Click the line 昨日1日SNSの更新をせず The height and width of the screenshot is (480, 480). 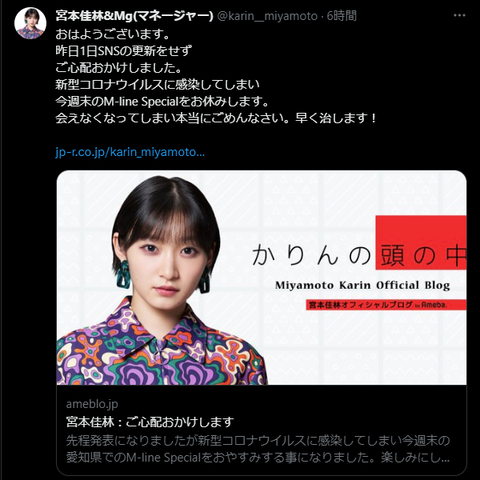point(124,51)
